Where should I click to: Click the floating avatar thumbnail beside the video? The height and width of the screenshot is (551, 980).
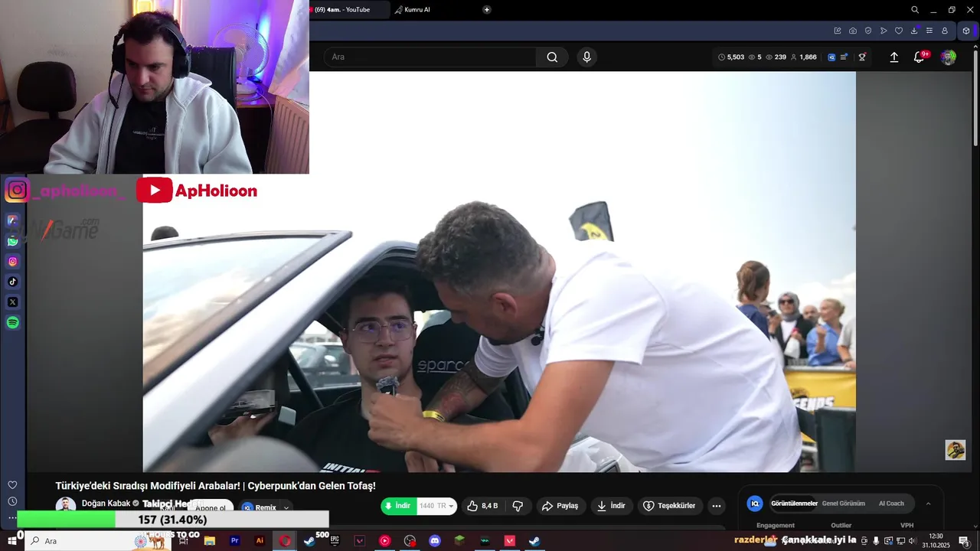tap(955, 450)
